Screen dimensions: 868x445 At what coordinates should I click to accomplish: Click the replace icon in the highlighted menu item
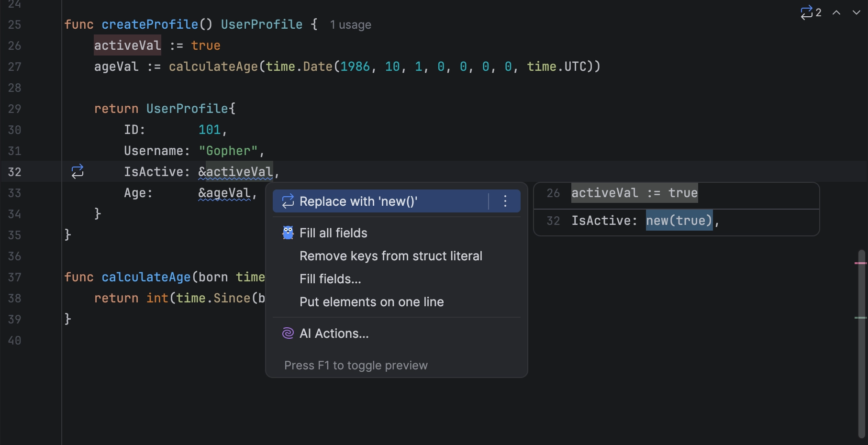point(288,201)
